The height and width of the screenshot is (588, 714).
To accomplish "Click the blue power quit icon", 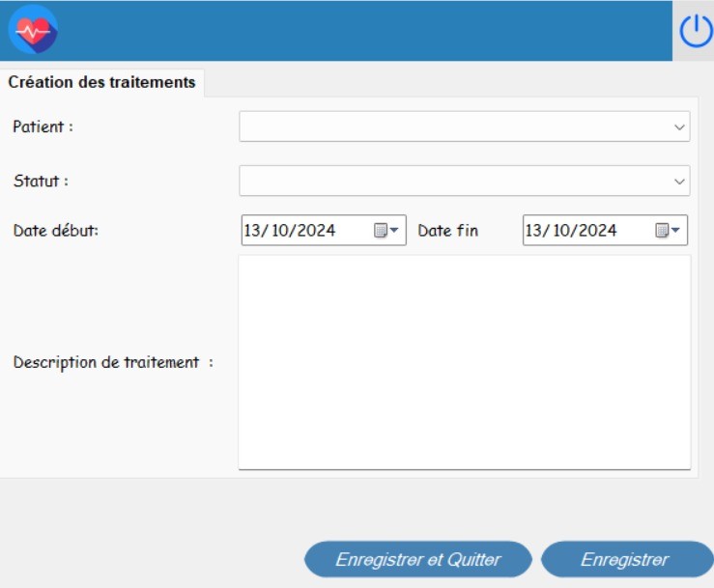I will (696, 31).
